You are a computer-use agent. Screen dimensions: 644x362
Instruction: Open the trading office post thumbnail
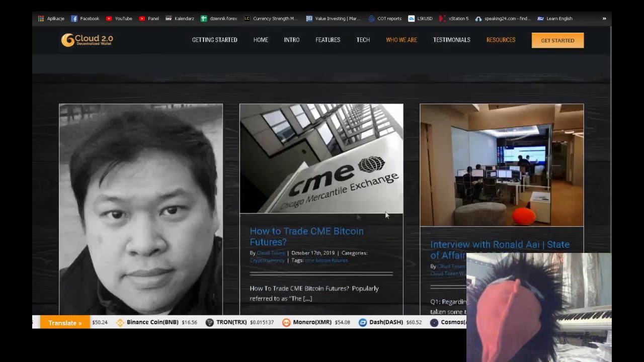point(502,165)
